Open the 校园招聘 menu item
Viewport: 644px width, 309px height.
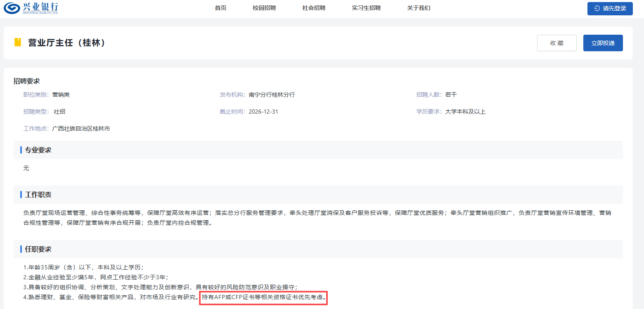coord(264,8)
